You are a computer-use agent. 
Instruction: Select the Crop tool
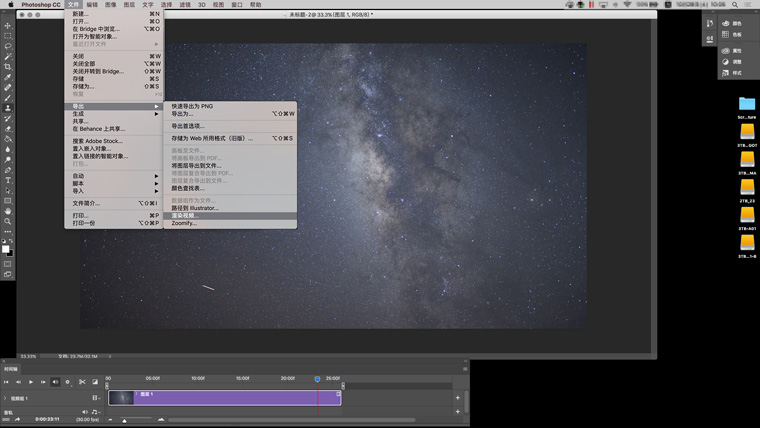point(8,67)
